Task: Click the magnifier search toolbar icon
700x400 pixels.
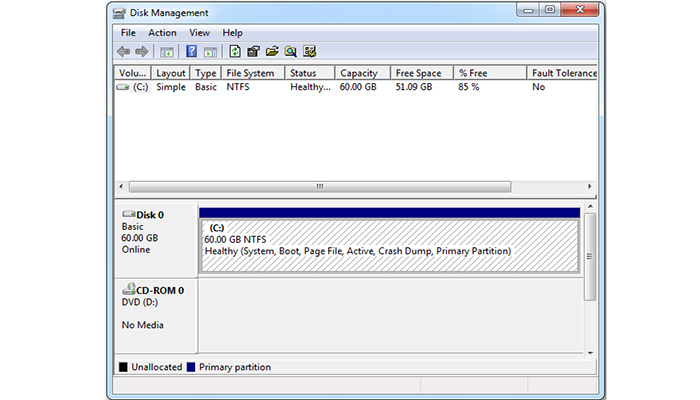Action: coord(290,52)
